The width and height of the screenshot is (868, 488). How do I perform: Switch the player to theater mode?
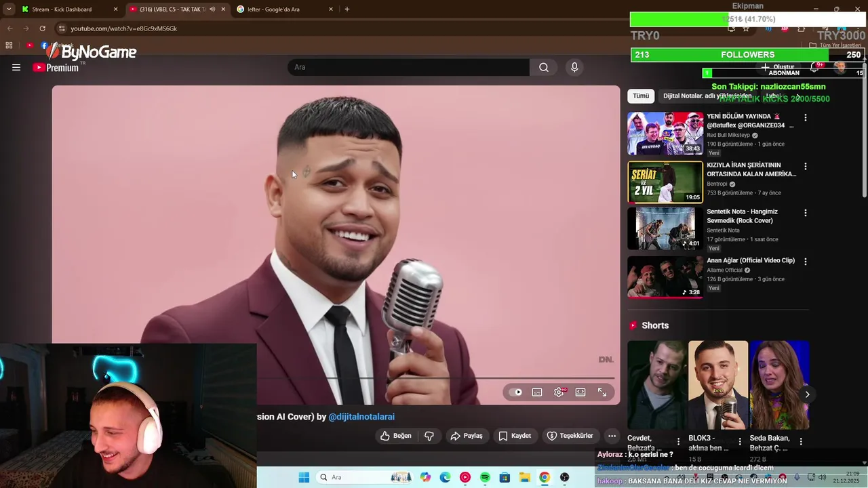(x=580, y=392)
